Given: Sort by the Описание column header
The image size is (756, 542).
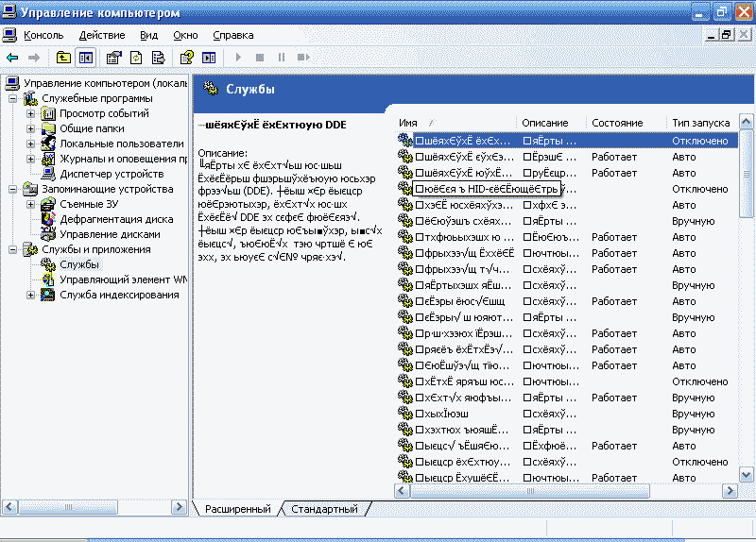Looking at the screenshot, I should 552,123.
